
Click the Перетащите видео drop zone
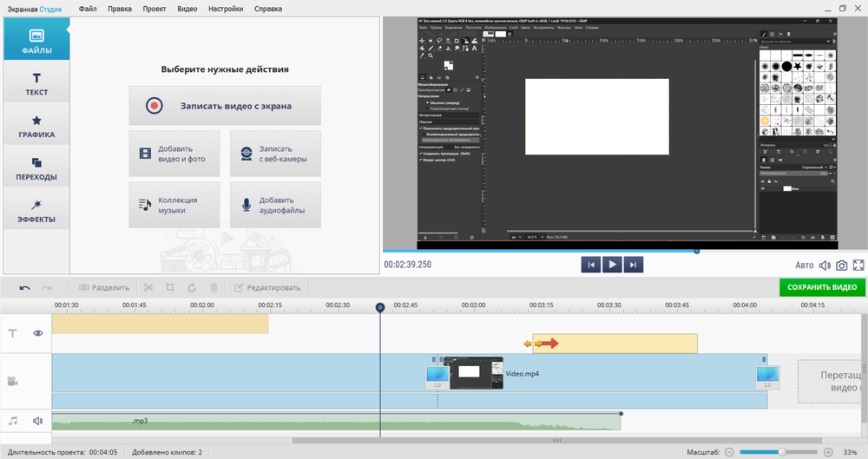(831, 382)
